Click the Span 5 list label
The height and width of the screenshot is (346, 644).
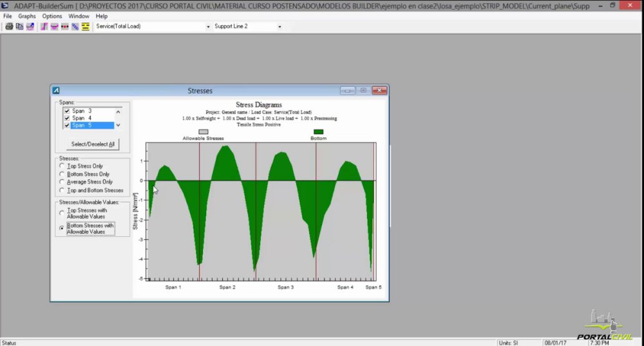pyautogui.click(x=82, y=126)
